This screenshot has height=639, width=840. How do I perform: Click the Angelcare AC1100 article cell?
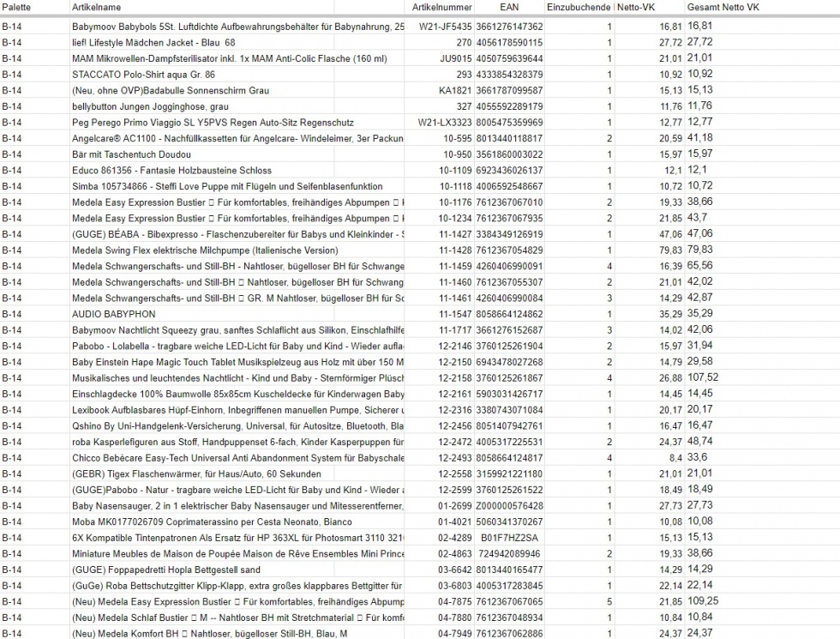point(238,138)
